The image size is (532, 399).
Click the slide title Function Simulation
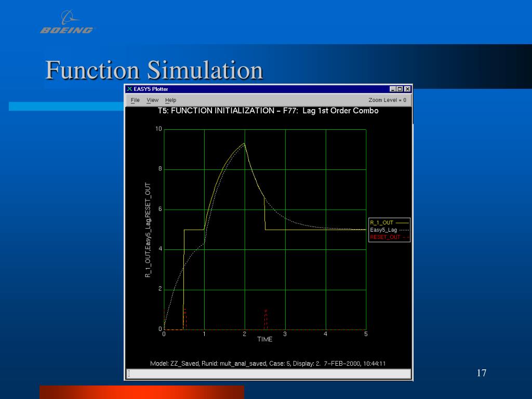pos(154,70)
